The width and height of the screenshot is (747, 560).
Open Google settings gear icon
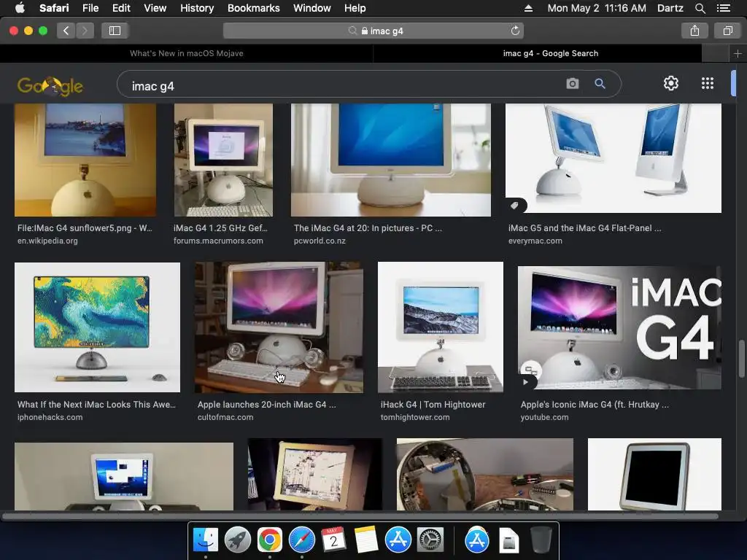coord(671,83)
